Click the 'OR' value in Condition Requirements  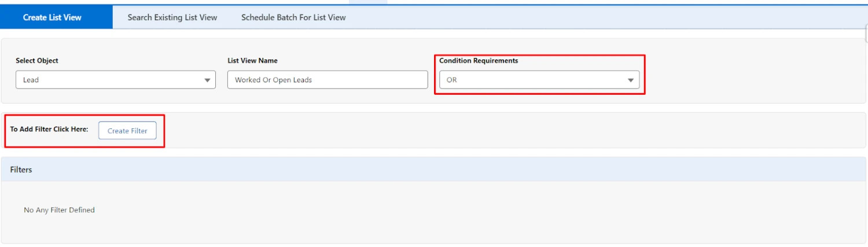click(x=452, y=80)
